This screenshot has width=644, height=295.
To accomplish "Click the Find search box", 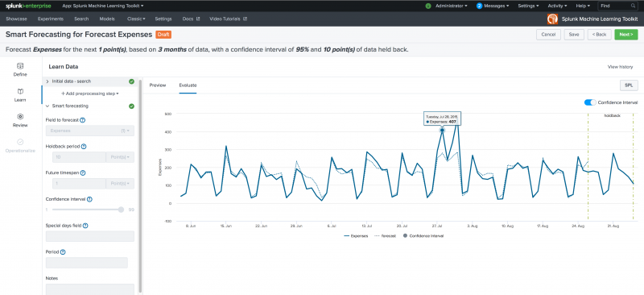I will tap(617, 6).
